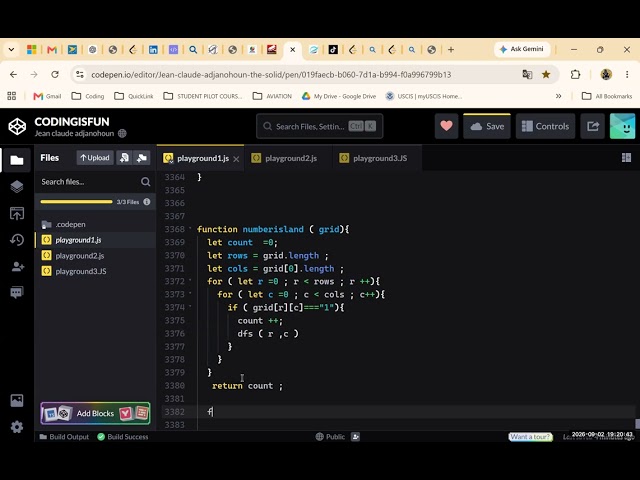Click the Save button
Image resolution: width=640 pixels, height=480 pixels.
[x=487, y=126]
